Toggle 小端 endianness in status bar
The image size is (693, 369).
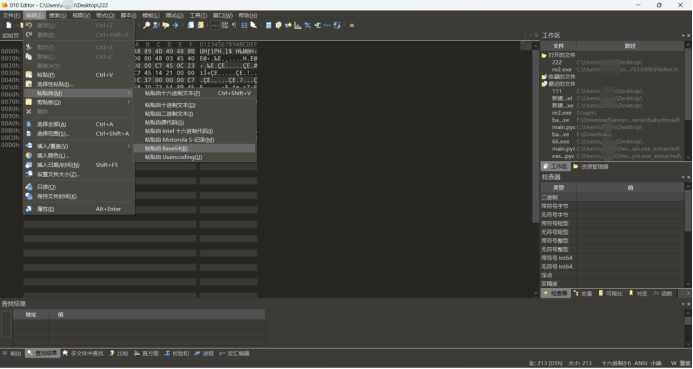tap(656, 363)
